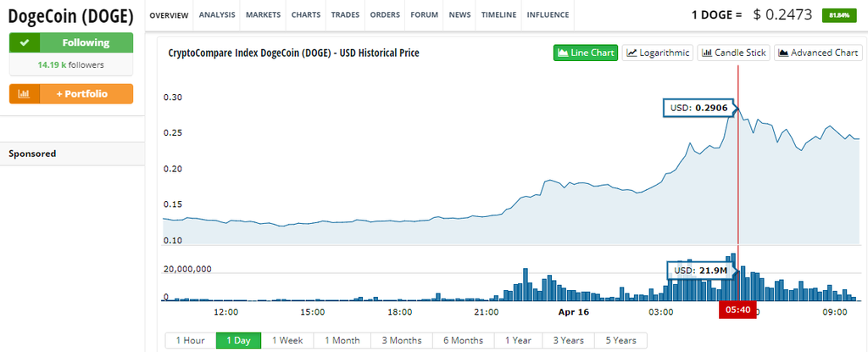Image resolution: width=868 pixels, height=352 pixels.
Task: Select the 3 Months range
Action: pyautogui.click(x=402, y=340)
